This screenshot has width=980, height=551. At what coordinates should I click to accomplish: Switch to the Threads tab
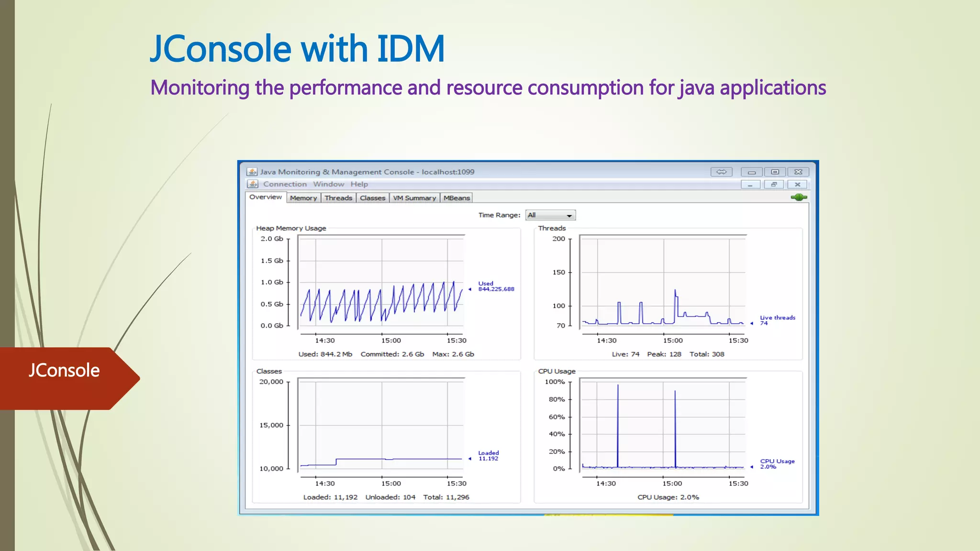point(338,198)
